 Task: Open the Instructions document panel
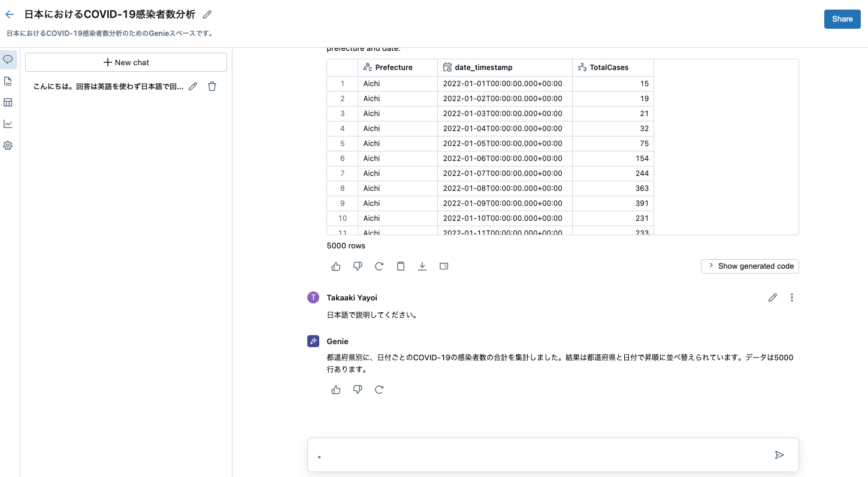point(8,81)
